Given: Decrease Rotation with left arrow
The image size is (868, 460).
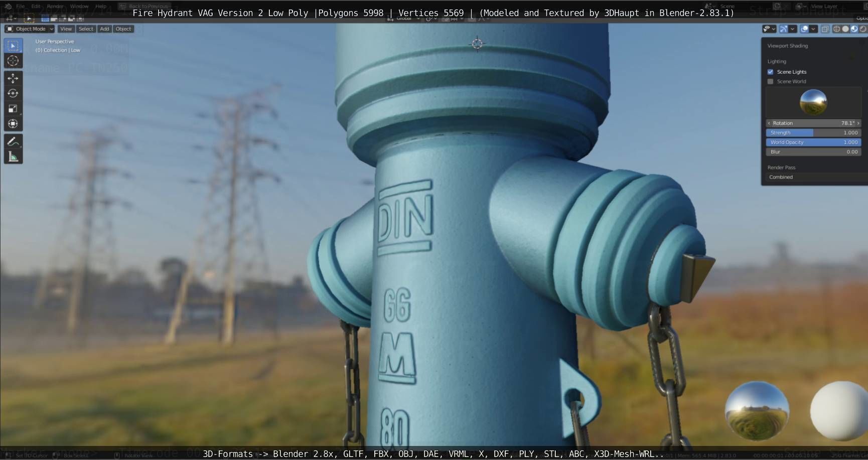Looking at the screenshot, I should point(769,123).
